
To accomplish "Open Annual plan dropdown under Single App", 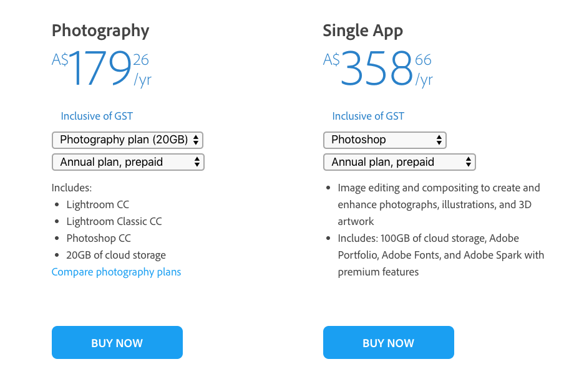I will (399, 162).
